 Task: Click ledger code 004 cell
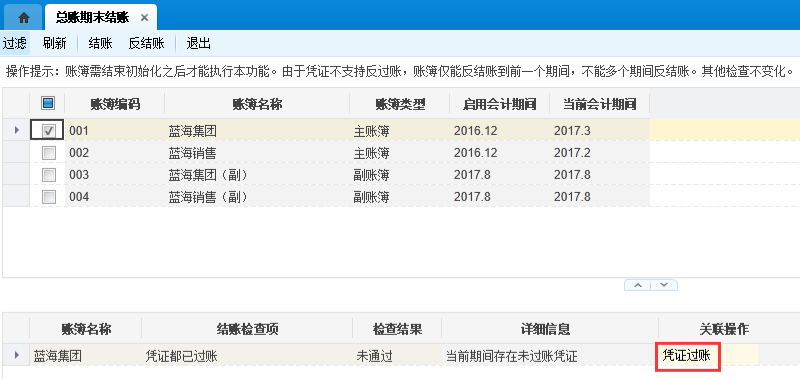pyautogui.click(x=115, y=196)
